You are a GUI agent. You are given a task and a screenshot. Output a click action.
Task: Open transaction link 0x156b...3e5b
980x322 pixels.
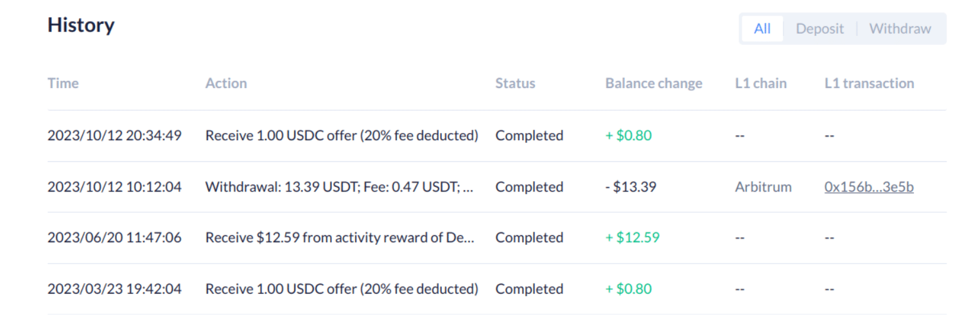(x=869, y=187)
